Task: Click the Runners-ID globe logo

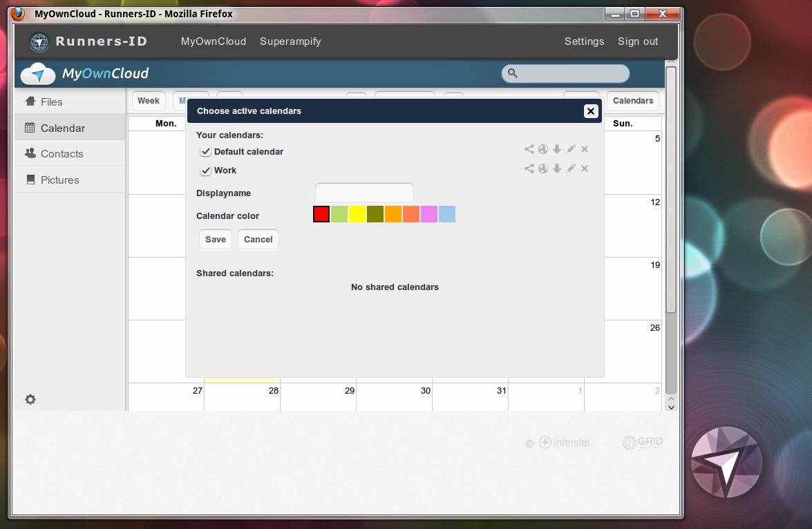Action: point(39,42)
